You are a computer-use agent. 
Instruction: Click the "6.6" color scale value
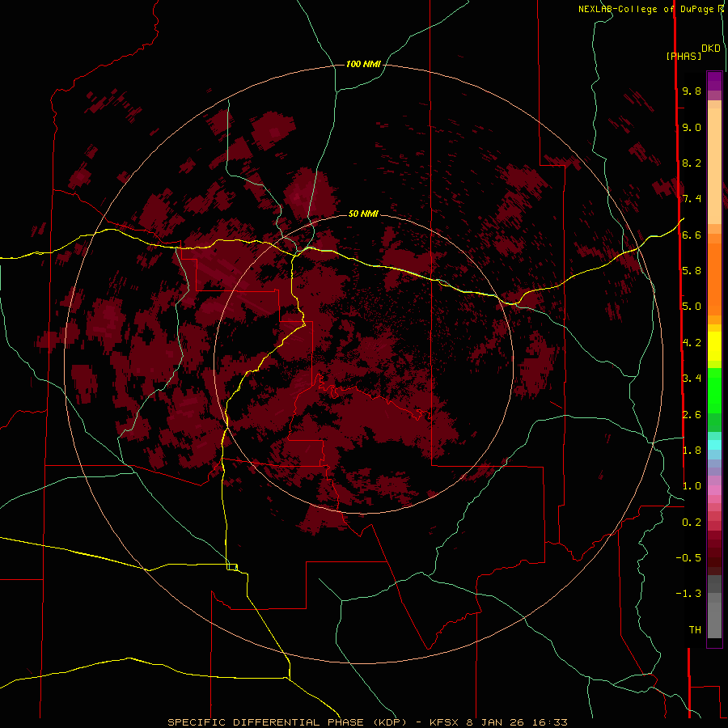pos(692,235)
